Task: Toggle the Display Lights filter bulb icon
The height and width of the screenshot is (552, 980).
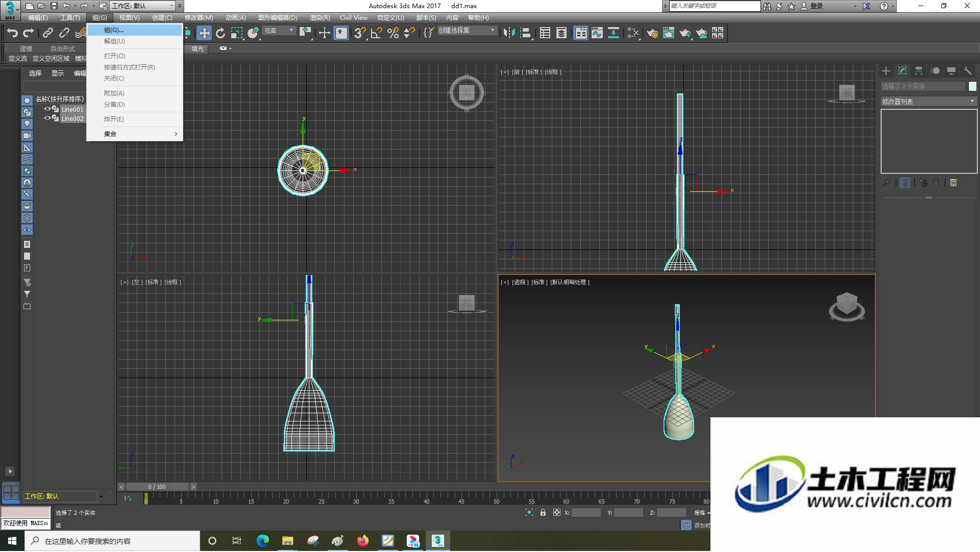Action: (x=27, y=124)
